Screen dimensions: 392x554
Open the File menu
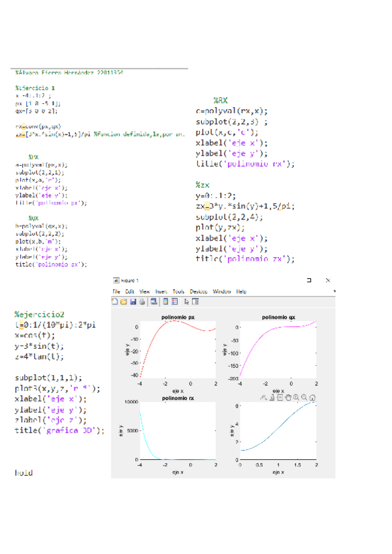116,291
